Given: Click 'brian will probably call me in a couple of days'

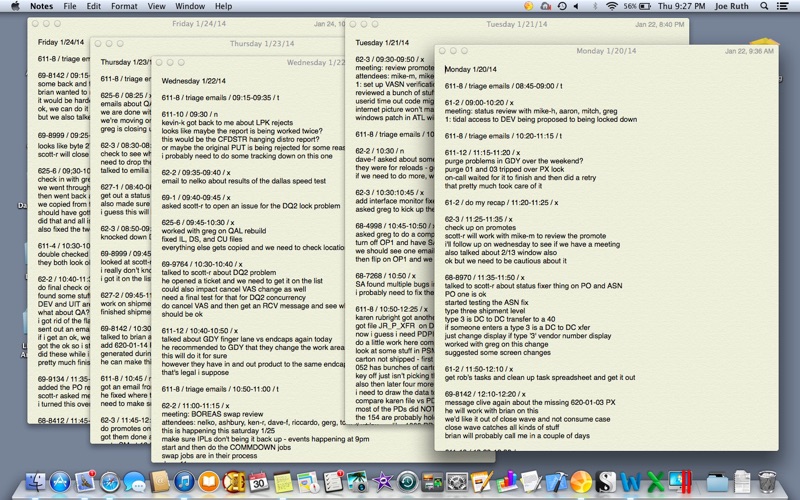Looking at the screenshot, I should (x=517, y=436).
